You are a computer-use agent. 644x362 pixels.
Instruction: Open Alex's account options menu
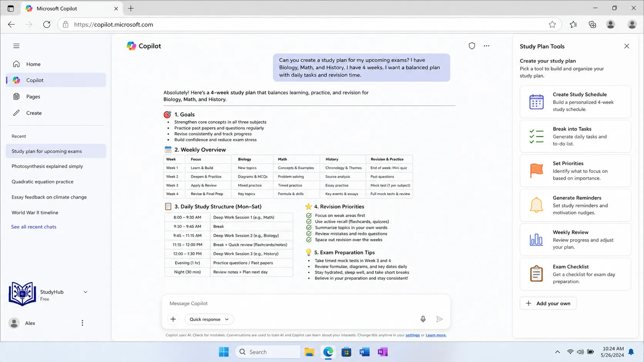[82, 323]
